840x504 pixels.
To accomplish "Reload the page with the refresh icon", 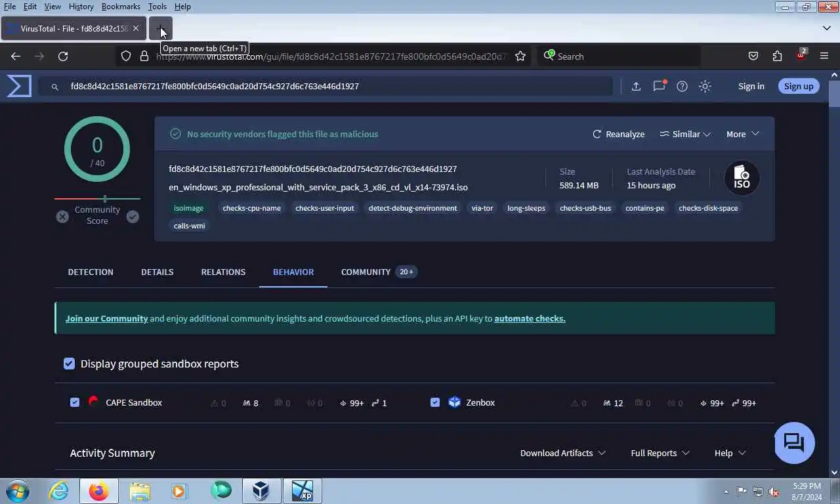I will point(63,56).
